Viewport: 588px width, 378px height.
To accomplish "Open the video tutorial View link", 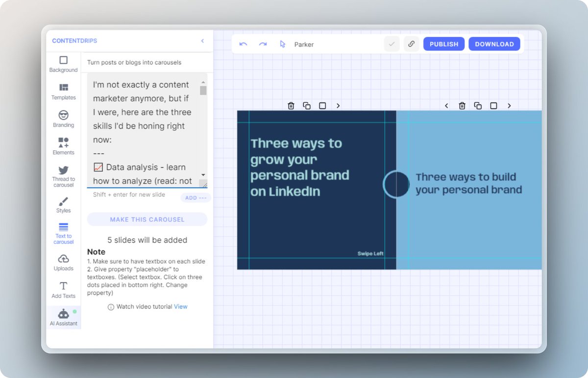I will [181, 307].
